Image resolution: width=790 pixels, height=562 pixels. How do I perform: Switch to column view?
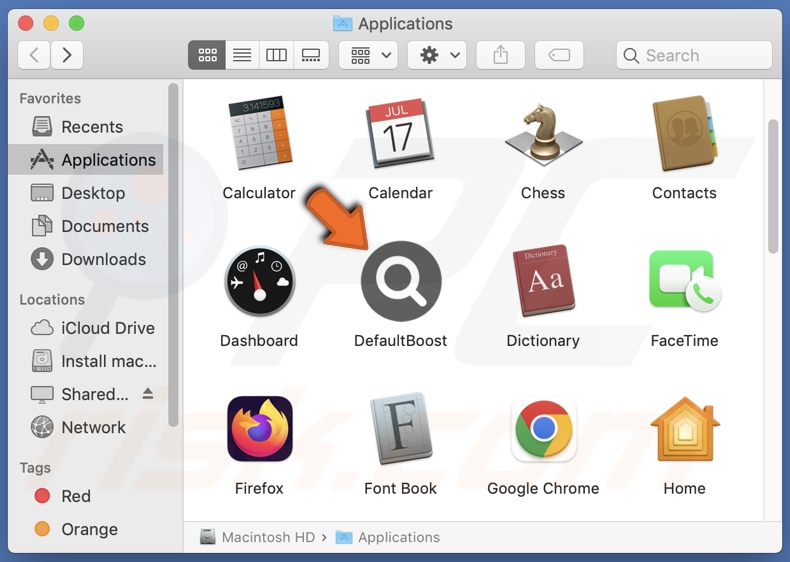click(276, 55)
